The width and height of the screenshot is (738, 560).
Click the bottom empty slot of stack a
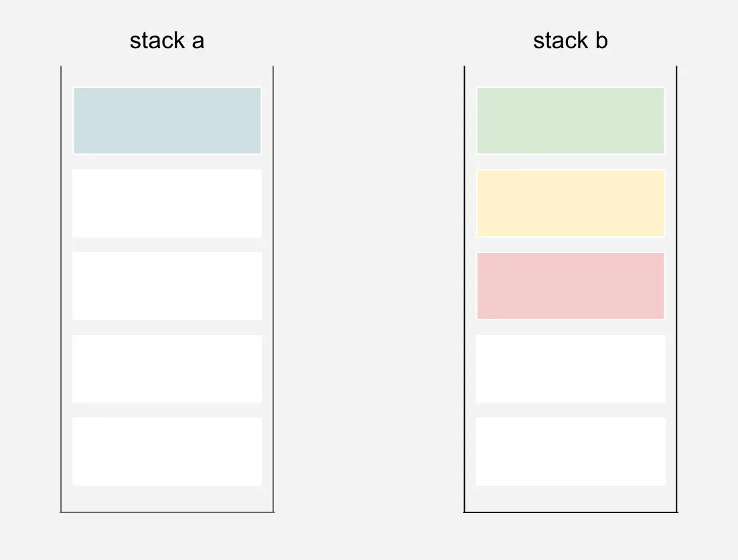click(167, 451)
